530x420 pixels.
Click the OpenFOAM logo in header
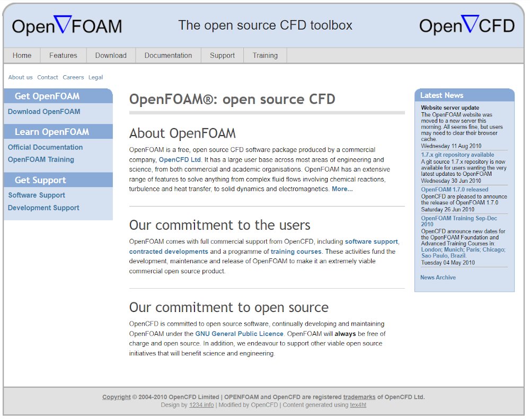click(67, 25)
